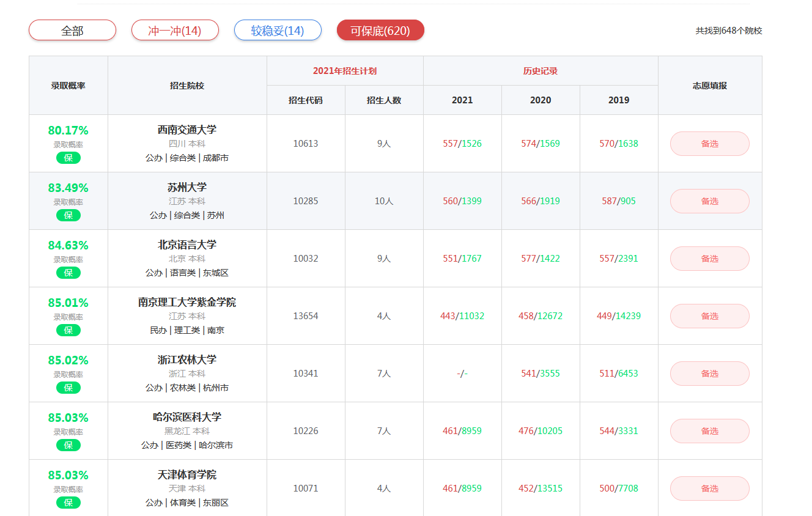This screenshot has height=516, width=812.
Task: Open the 北京语言大学 school name
Action: [187, 245]
